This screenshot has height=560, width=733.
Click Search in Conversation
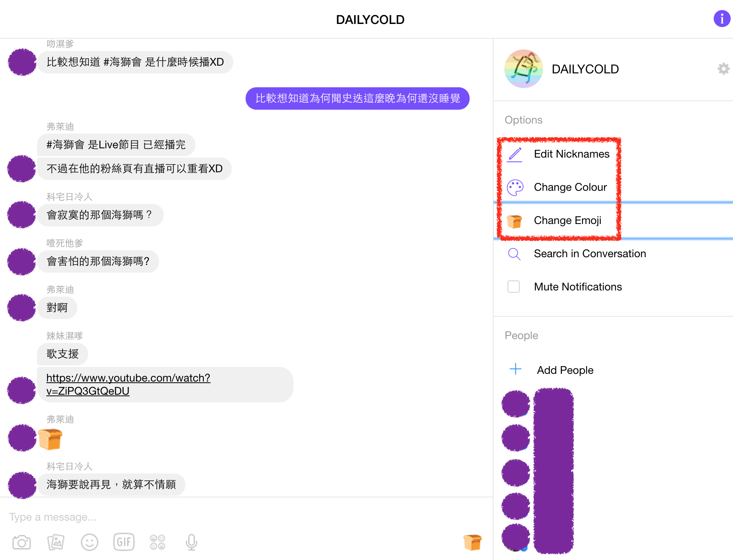pyautogui.click(x=589, y=254)
